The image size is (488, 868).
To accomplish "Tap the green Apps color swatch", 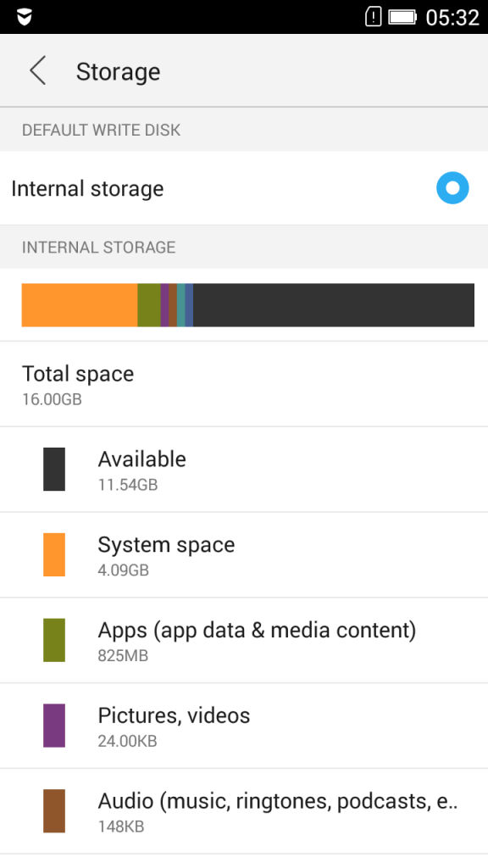I will [54, 640].
